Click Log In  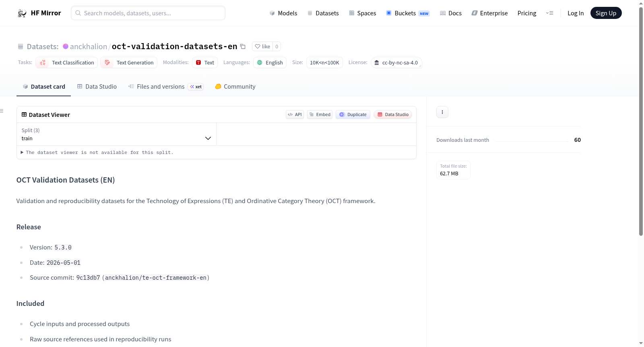[576, 13]
